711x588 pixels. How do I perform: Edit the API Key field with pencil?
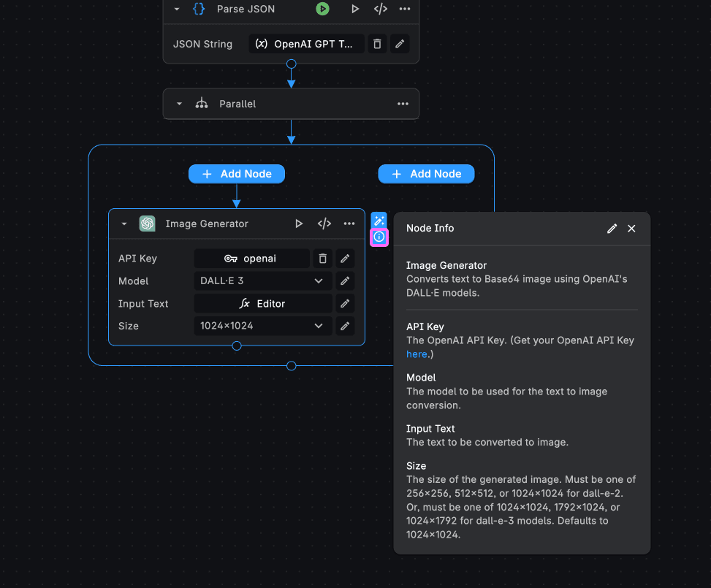[345, 259]
